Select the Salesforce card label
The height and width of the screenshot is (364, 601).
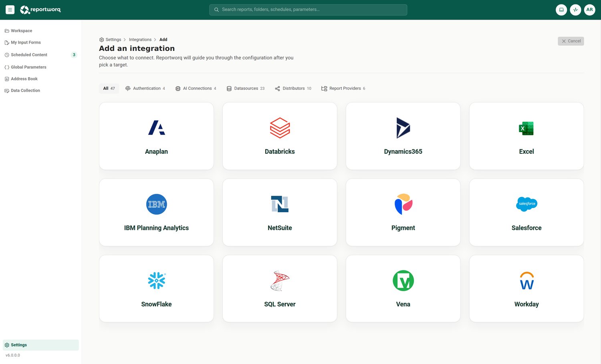click(x=526, y=228)
